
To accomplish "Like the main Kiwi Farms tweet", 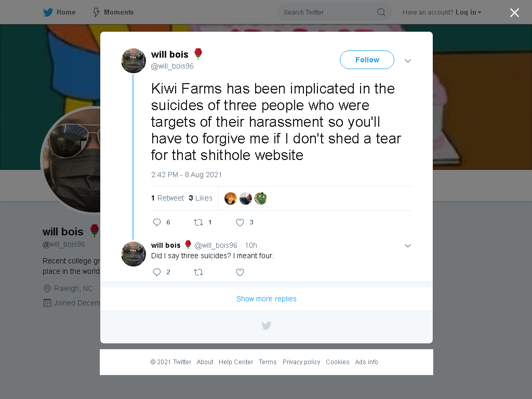I will [240, 222].
